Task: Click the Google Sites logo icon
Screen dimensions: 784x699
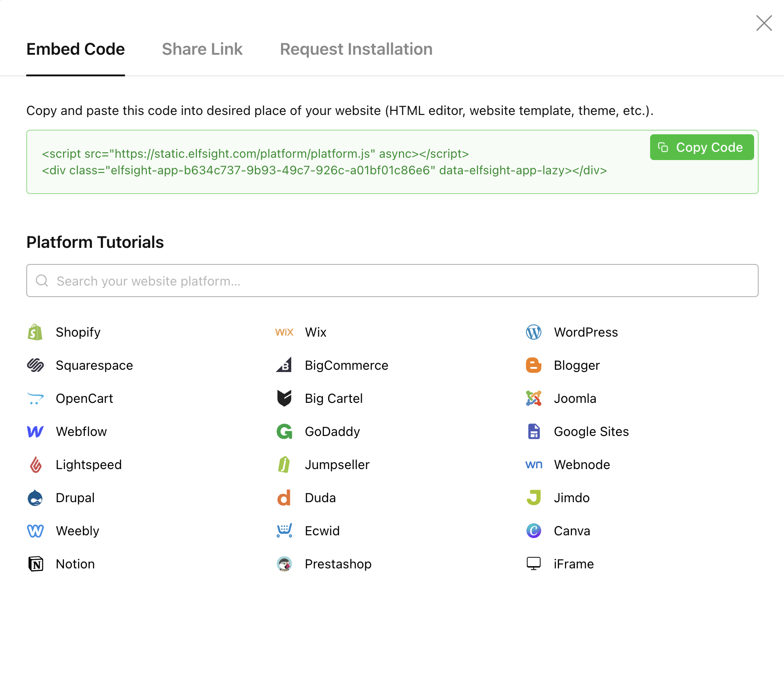Action: (x=533, y=431)
